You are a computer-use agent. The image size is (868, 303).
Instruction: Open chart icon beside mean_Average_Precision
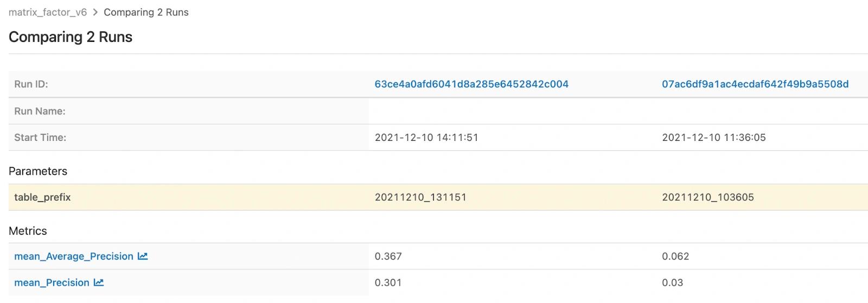(143, 256)
